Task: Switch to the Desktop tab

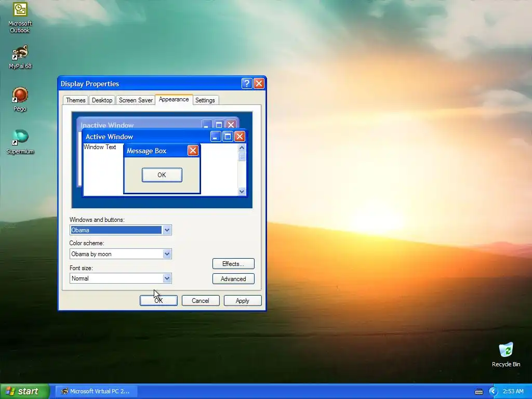Action: 102,100
